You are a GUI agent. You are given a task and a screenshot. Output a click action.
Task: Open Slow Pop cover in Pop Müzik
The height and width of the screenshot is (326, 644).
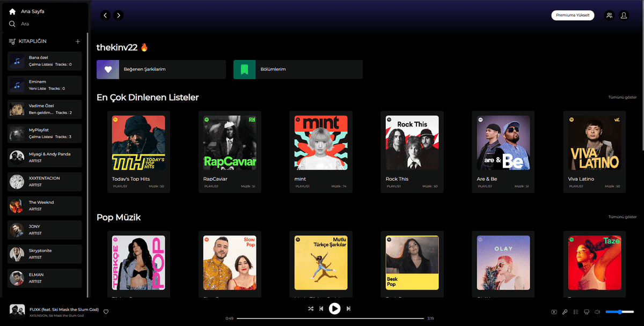coord(230,263)
